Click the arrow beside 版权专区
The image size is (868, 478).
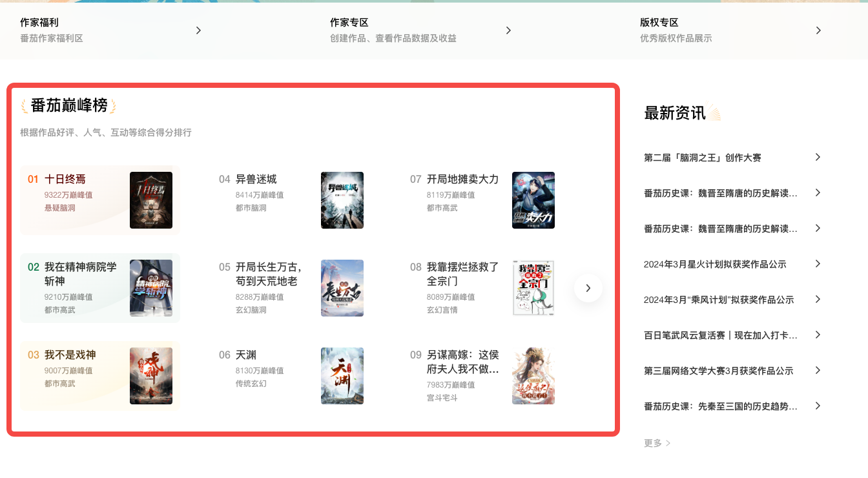click(818, 30)
